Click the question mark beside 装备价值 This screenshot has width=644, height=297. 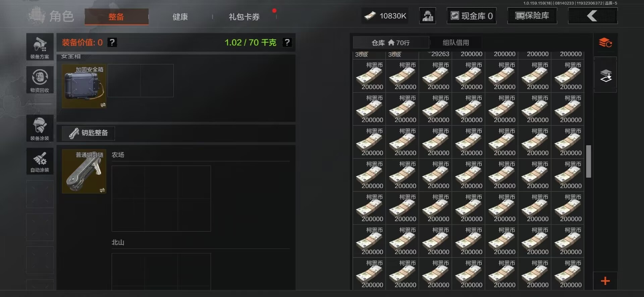tap(112, 43)
